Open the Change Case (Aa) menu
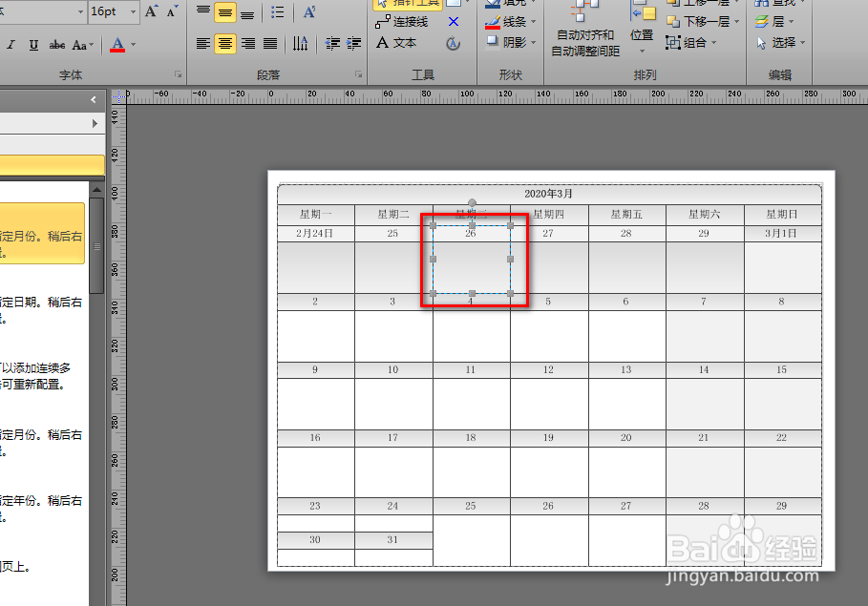The height and width of the screenshot is (606, 868). 82,45
